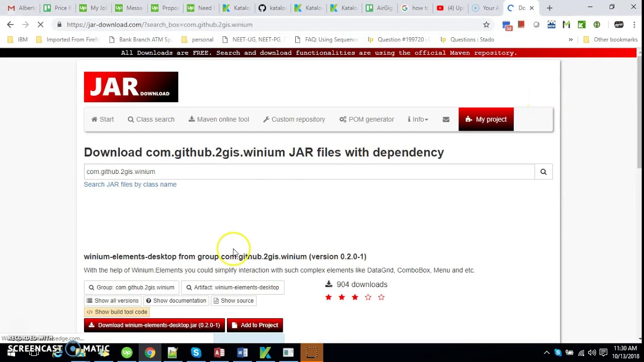The image size is (644, 362).
Task: Click the browser address bar URL
Action: [x=159, y=25]
